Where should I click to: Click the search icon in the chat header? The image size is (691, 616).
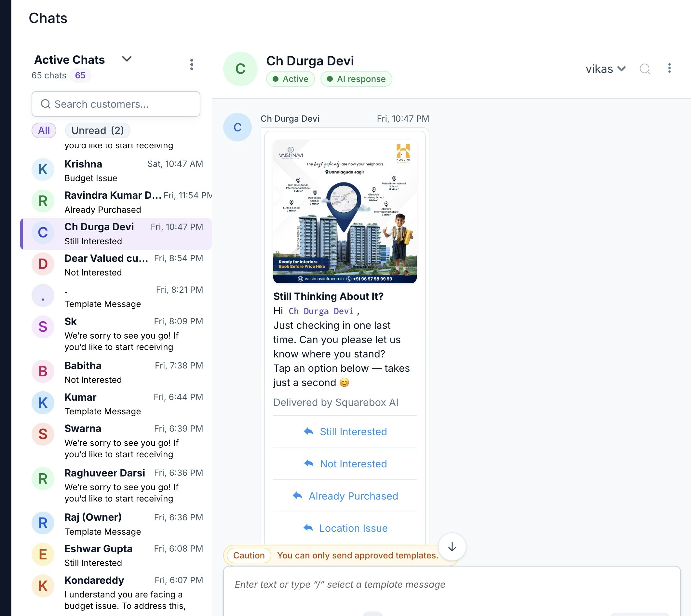(645, 69)
